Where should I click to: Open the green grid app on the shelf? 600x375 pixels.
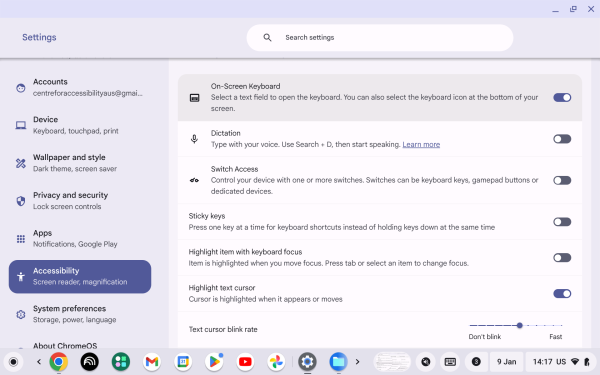(121, 362)
